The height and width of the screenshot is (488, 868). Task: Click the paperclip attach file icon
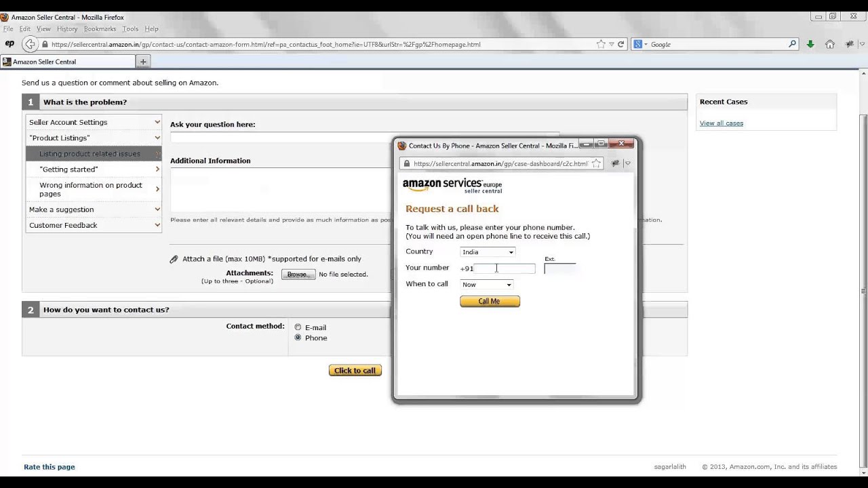174,259
